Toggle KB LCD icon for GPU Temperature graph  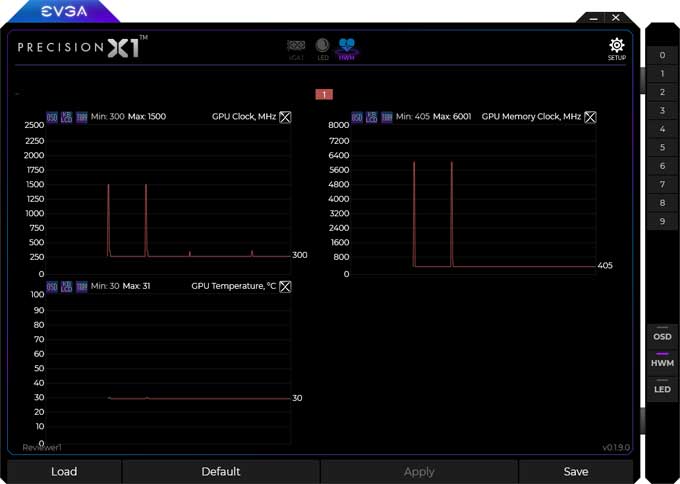66,287
